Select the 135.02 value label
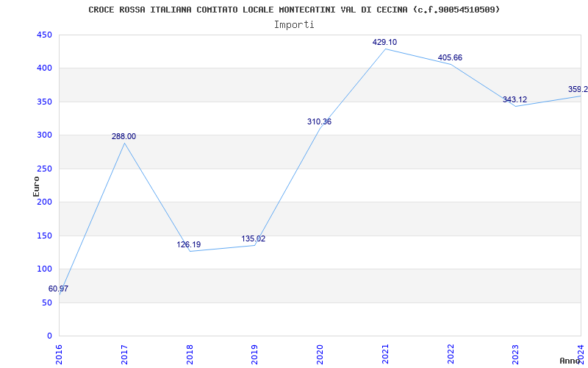 tap(253, 238)
